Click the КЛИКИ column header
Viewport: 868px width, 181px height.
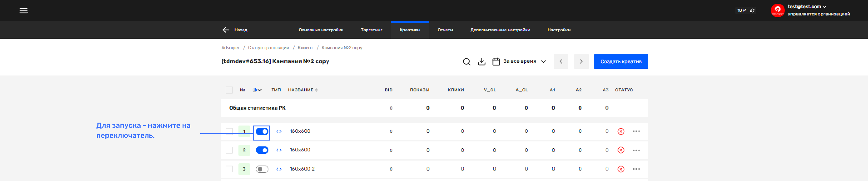coord(456,90)
